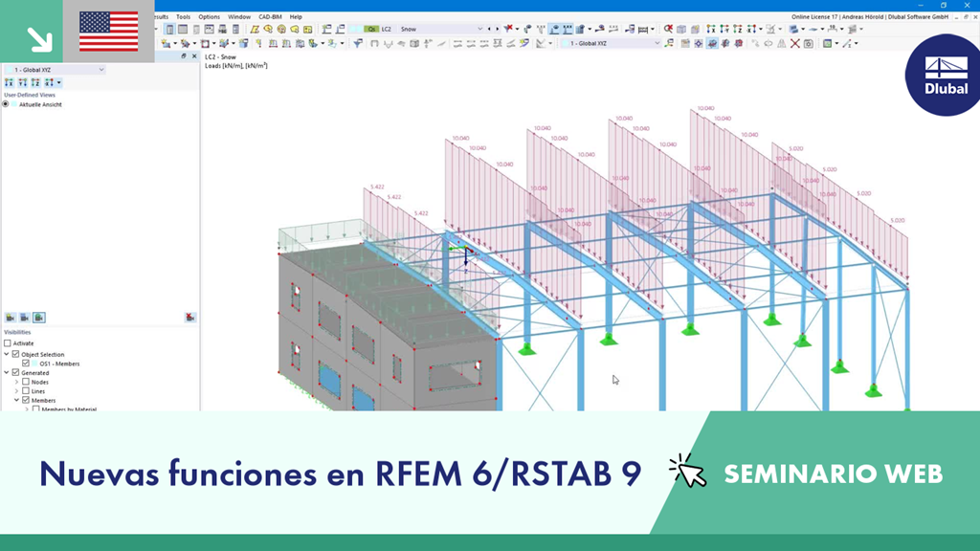The image size is (980, 551).
Task: Uncheck the Members visibility checkbox
Action: [x=25, y=400]
